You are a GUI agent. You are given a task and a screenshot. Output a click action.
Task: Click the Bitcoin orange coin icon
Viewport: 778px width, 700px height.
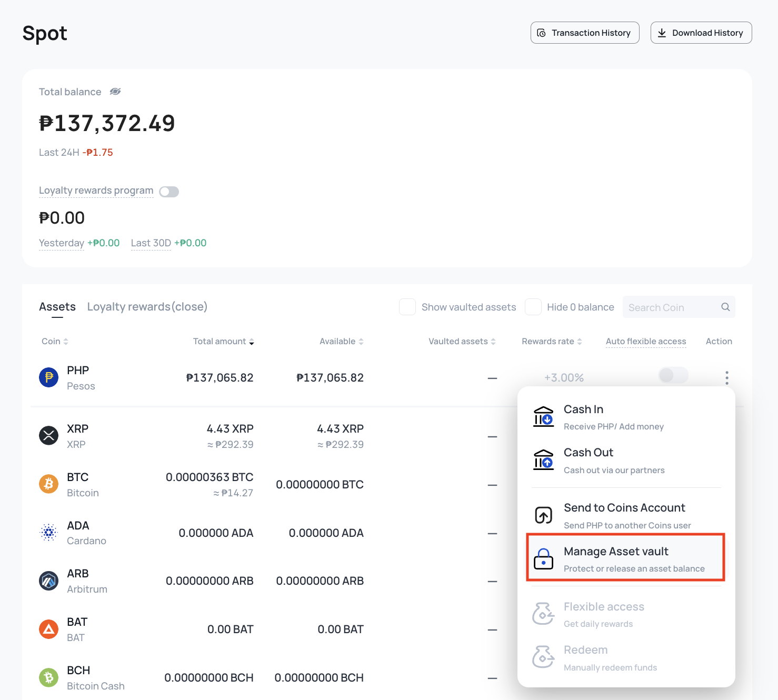tap(49, 484)
